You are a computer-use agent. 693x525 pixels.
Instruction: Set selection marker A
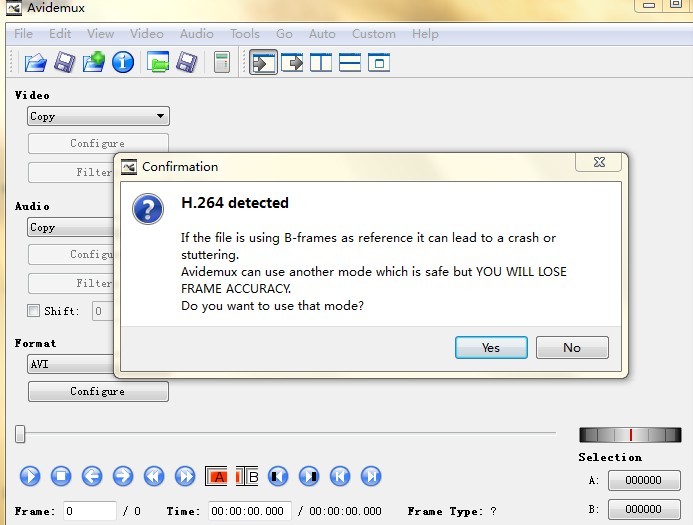point(216,476)
